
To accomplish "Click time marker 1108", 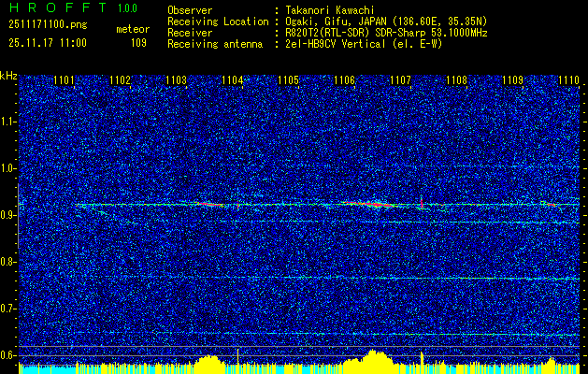I will point(456,80).
